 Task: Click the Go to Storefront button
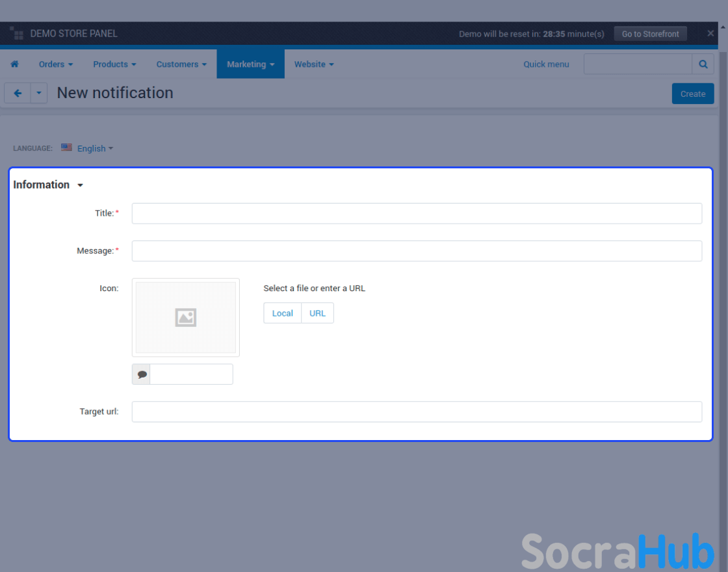(650, 34)
